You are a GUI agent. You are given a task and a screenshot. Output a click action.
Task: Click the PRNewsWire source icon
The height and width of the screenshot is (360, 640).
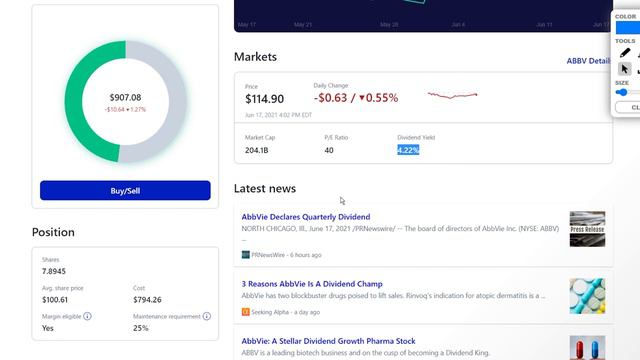point(245,255)
